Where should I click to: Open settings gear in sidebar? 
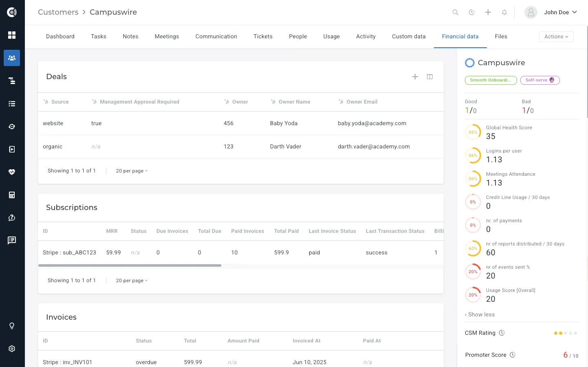(12, 349)
